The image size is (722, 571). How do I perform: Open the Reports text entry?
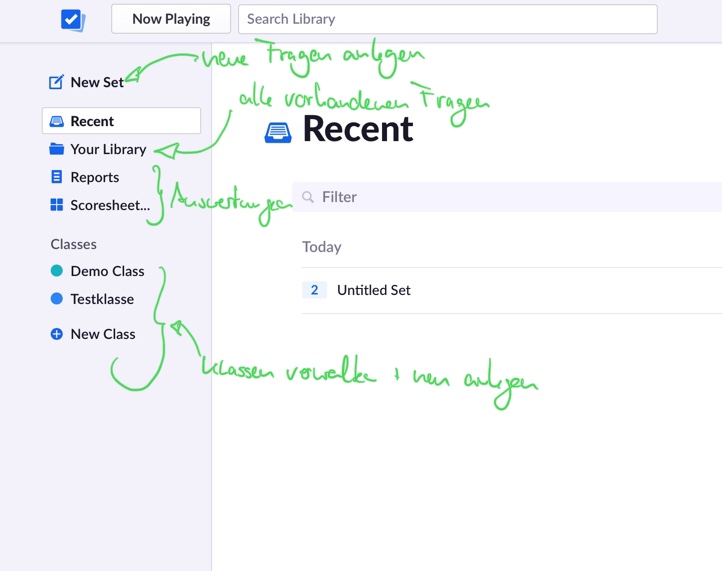click(x=95, y=177)
